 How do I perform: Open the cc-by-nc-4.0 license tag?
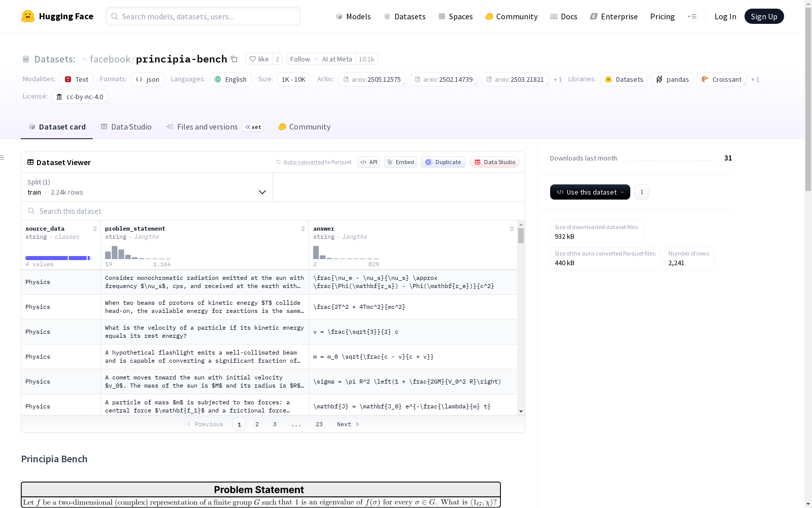click(80, 97)
